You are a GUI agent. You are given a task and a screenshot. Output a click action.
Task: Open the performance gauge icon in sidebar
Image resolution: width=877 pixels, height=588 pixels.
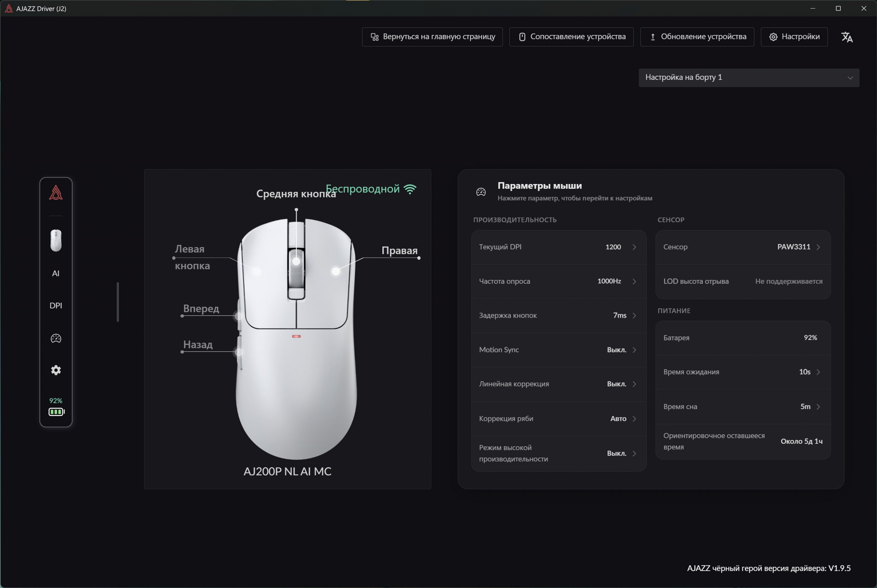pos(56,338)
